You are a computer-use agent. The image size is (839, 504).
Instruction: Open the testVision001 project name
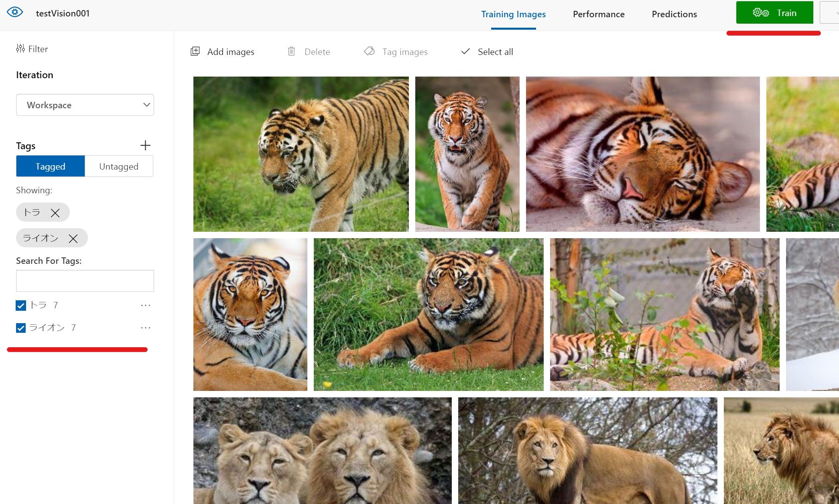click(x=63, y=13)
